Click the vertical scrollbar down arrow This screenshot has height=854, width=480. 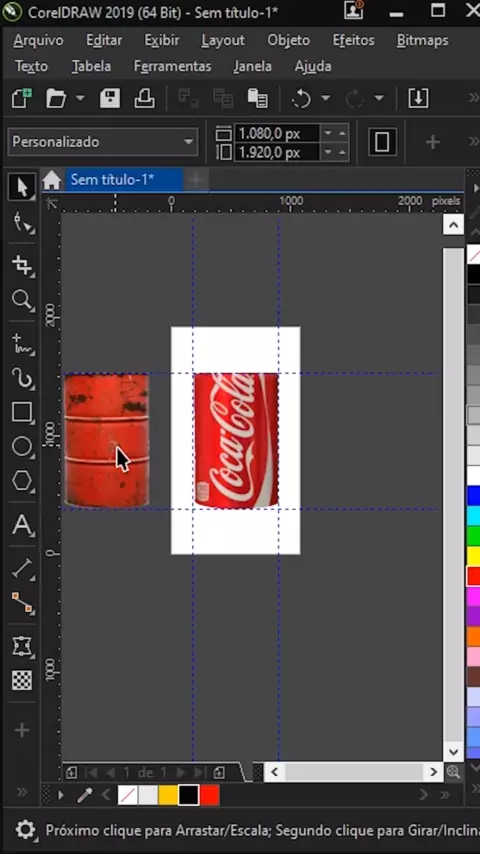(x=453, y=752)
